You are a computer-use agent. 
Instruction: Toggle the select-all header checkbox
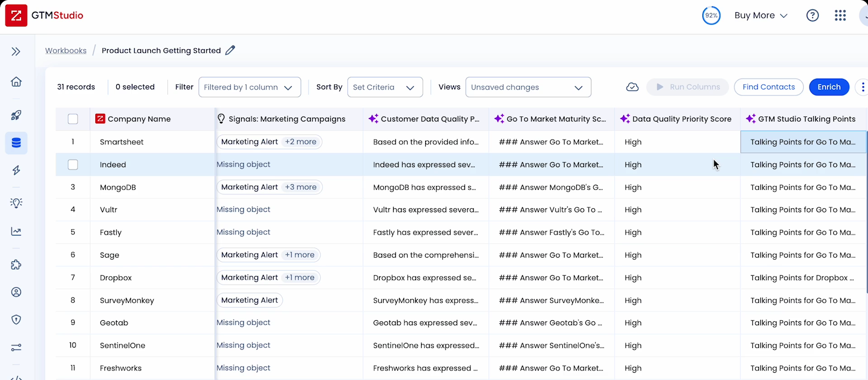73,119
